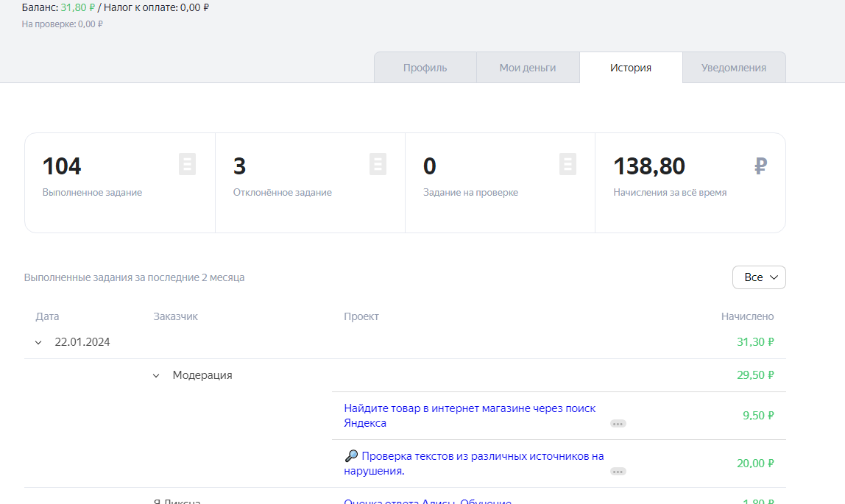Screen dimensions: 845x504
Task: Click the 31,30 ₽ daily total
Action: click(755, 342)
